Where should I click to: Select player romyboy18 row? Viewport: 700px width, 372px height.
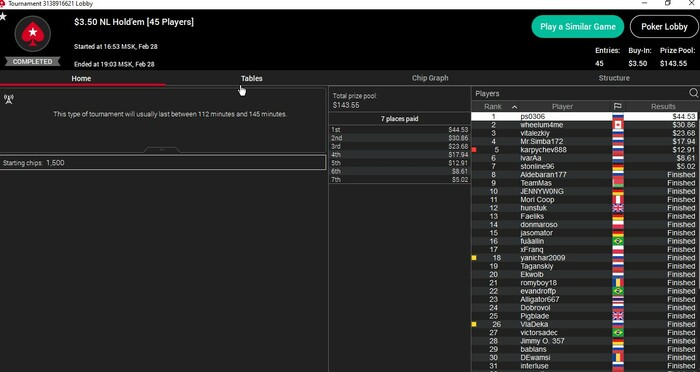(x=584, y=283)
